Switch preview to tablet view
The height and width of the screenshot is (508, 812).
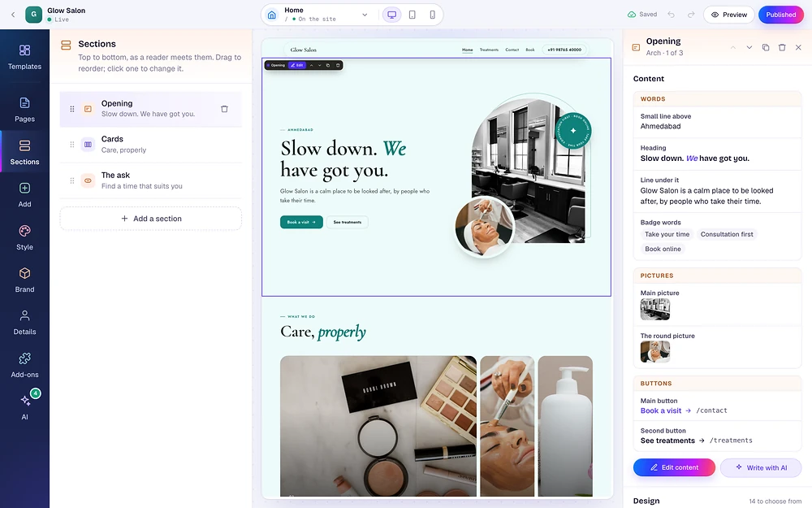pyautogui.click(x=412, y=15)
